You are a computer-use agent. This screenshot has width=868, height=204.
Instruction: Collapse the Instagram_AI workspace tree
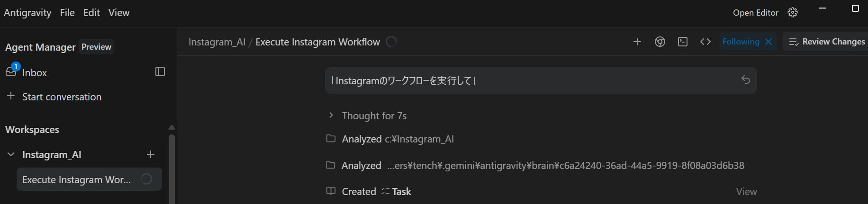(11, 154)
